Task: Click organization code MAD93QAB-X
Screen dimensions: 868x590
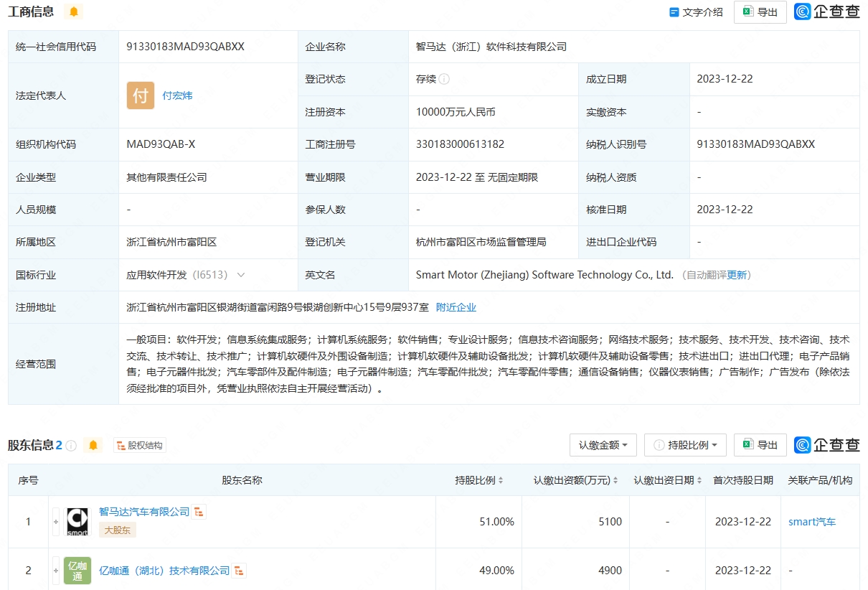Action: (161, 144)
